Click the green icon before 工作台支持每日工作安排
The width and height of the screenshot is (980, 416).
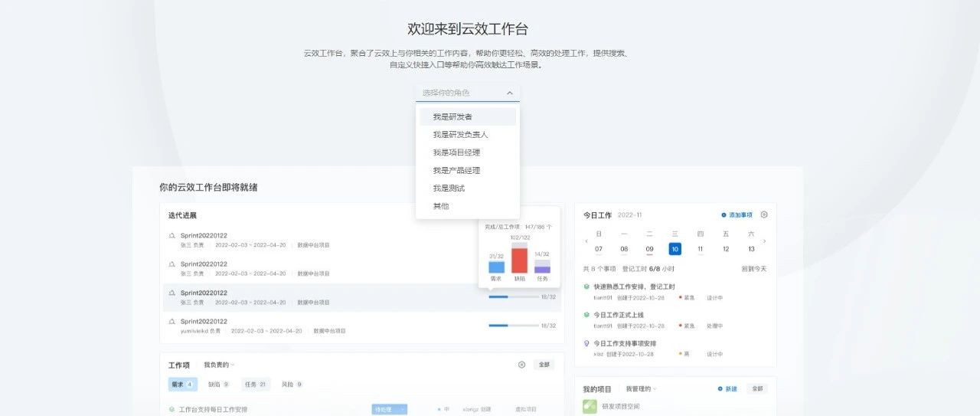pos(171,409)
